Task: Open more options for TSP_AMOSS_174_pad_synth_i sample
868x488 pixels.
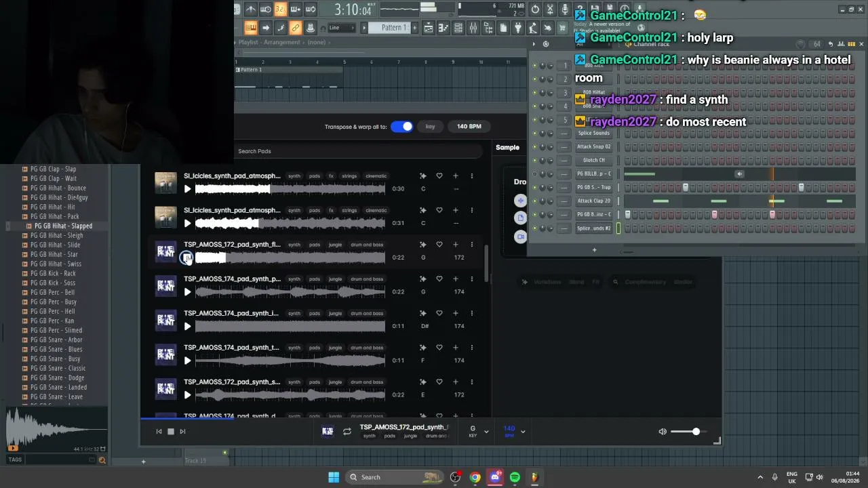Action: [x=472, y=313]
